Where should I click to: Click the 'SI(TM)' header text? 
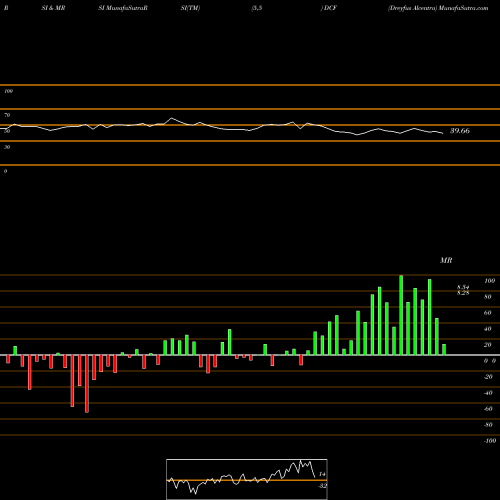[x=190, y=8]
